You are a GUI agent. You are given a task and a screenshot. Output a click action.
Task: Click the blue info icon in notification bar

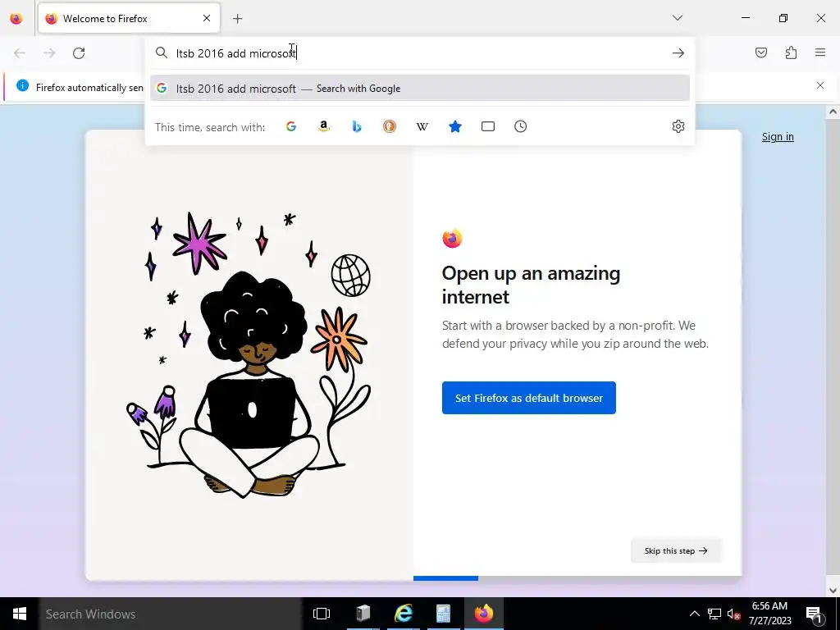[22, 85]
